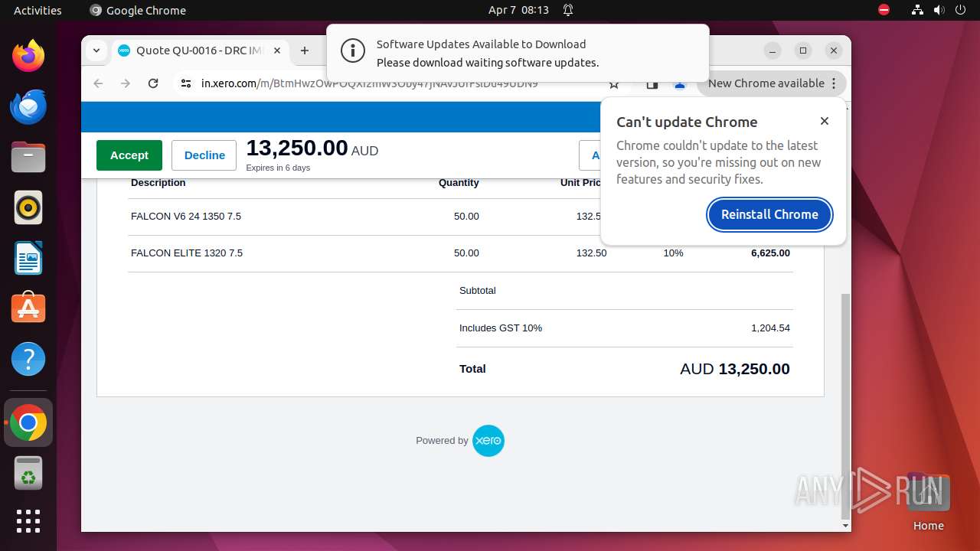The height and width of the screenshot is (551, 980).
Task: Open the Chrome profile avatar
Action: (679, 84)
